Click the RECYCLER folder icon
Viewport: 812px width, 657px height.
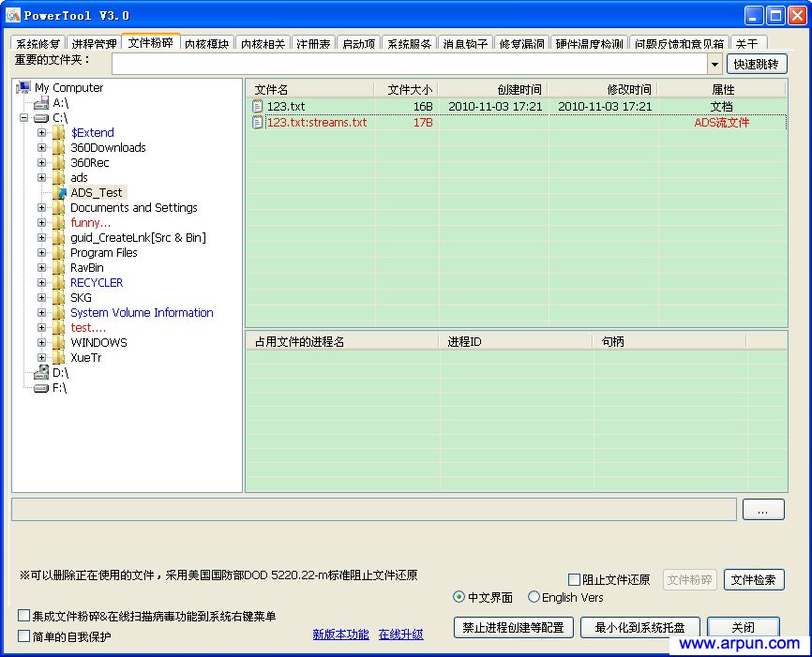pos(58,282)
